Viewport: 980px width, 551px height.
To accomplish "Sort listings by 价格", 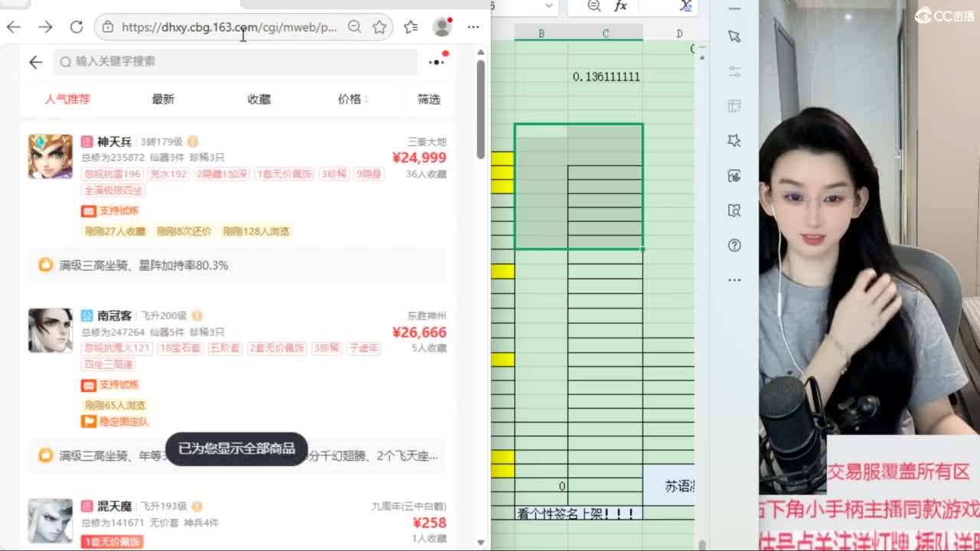I will pyautogui.click(x=353, y=99).
